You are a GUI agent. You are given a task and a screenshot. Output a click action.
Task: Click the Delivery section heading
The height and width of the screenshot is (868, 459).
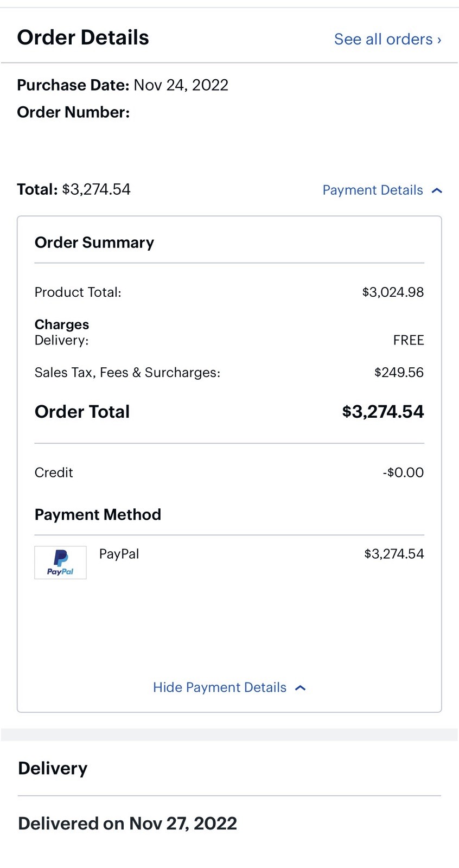click(x=53, y=768)
